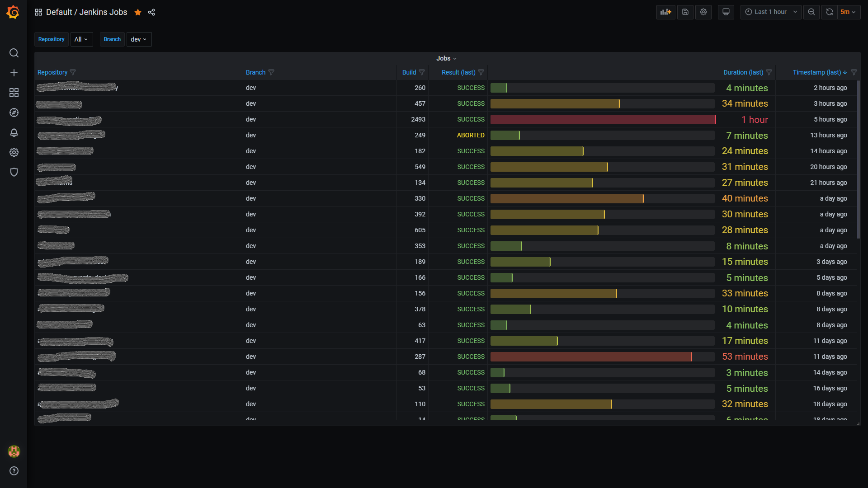
Task: Open the Server Admin shield icon
Action: [14, 172]
